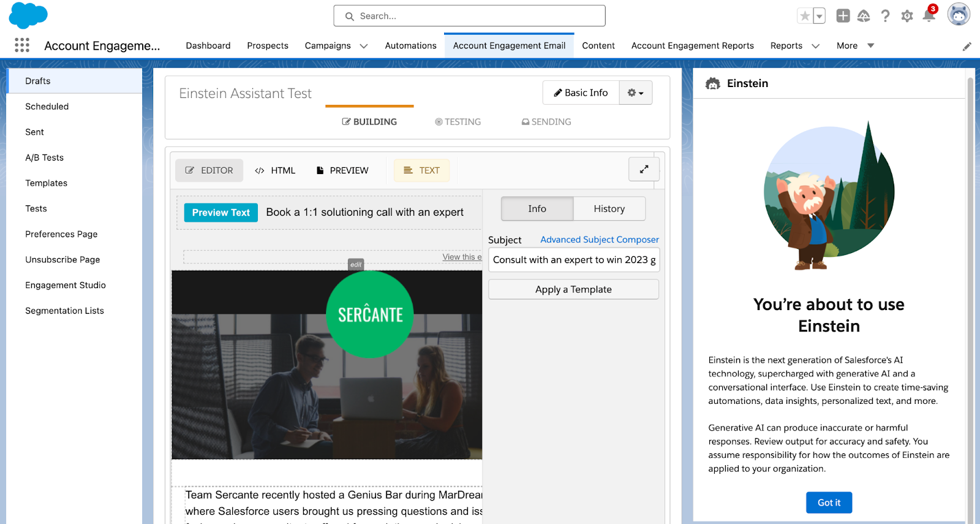Expand the Campaigns tab chevron
The width and height of the screenshot is (980, 524).
[364, 46]
